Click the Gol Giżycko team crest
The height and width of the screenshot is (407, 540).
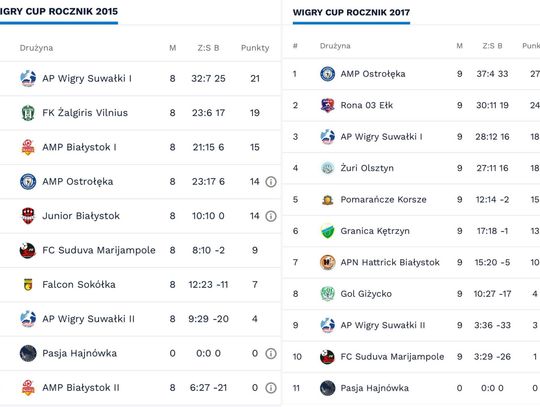(x=328, y=294)
